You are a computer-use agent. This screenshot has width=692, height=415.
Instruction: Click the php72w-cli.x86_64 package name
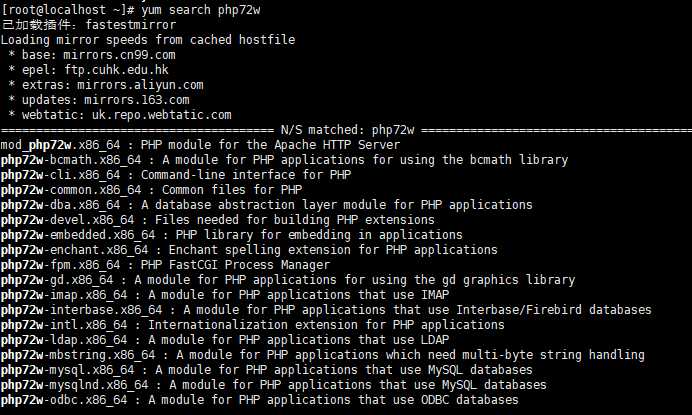click(x=60, y=175)
